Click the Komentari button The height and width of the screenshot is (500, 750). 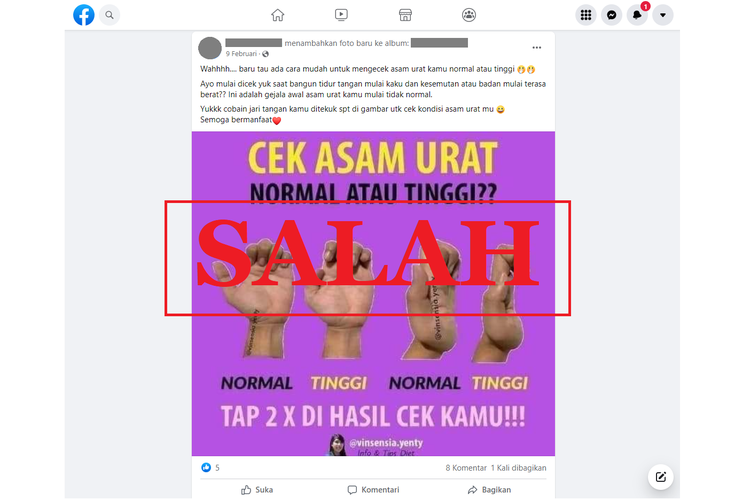(x=373, y=489)
